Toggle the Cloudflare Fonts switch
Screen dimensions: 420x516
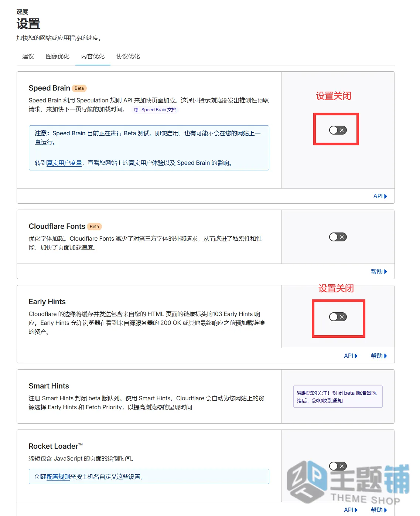(x=338, y=237)
